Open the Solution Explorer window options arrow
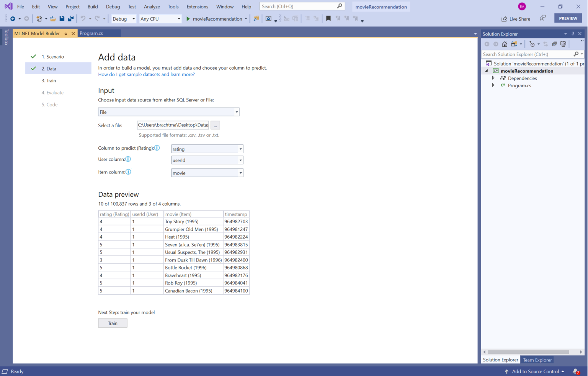The image size is (588, 376). coord(565,34)
